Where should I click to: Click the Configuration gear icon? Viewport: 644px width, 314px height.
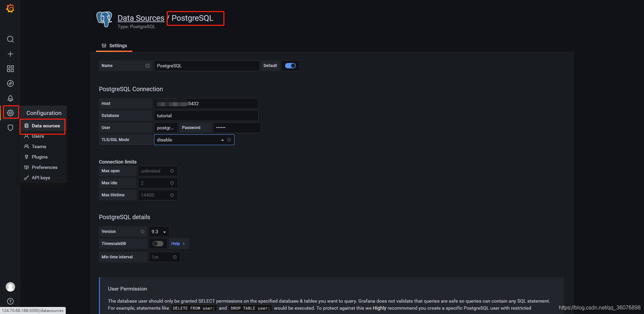[10, 113]
